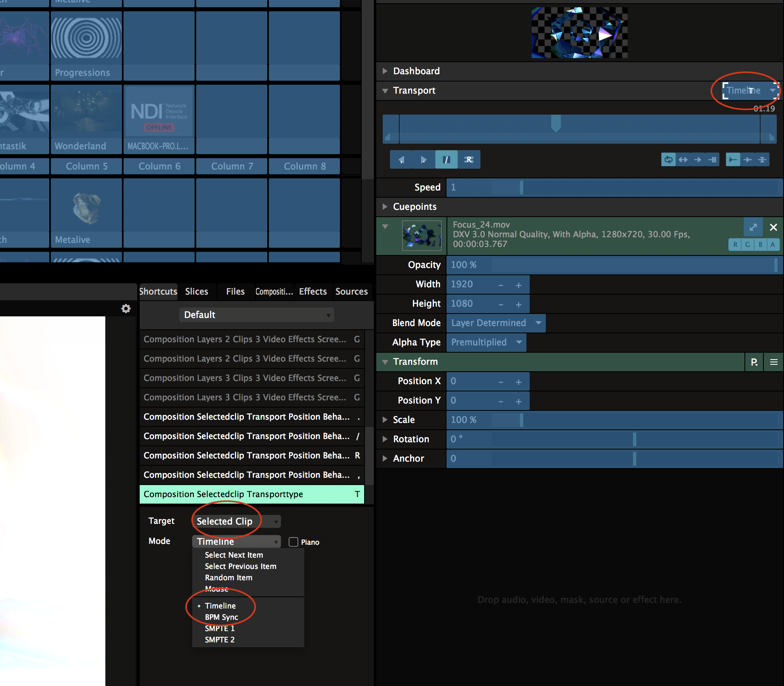Image resolution: width=784 pixels, height=686 pixels.
Task: Choose BPM Sync from the mode menu
Action: click(221, 617)
